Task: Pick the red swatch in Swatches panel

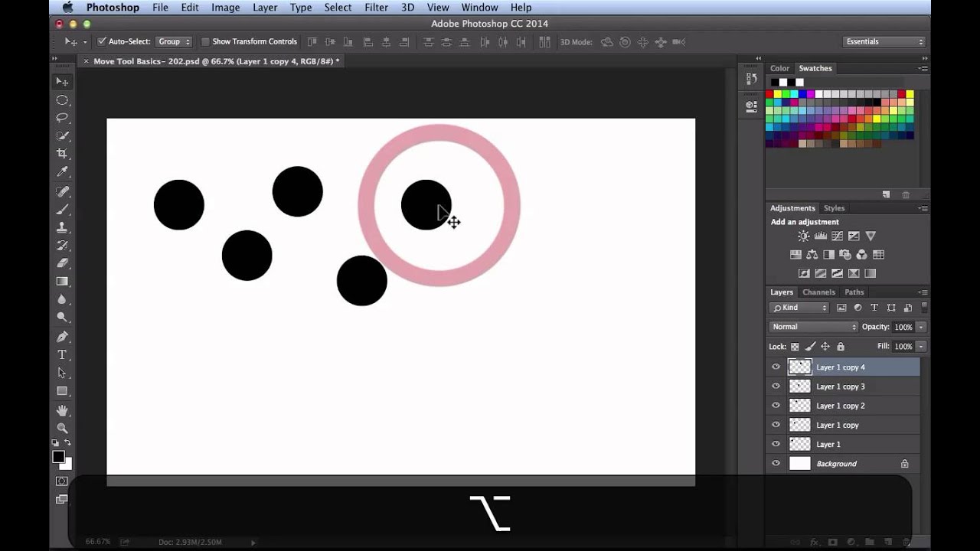Action: coord(770,94)
